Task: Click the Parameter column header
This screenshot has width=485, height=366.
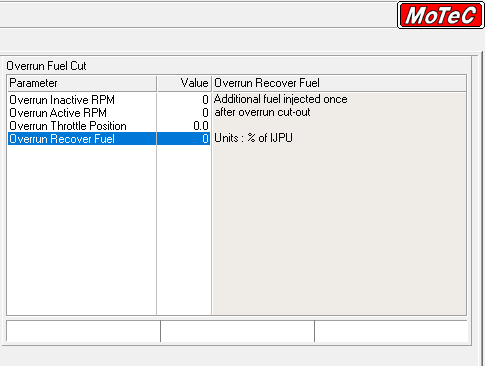Action: (82, 83)
